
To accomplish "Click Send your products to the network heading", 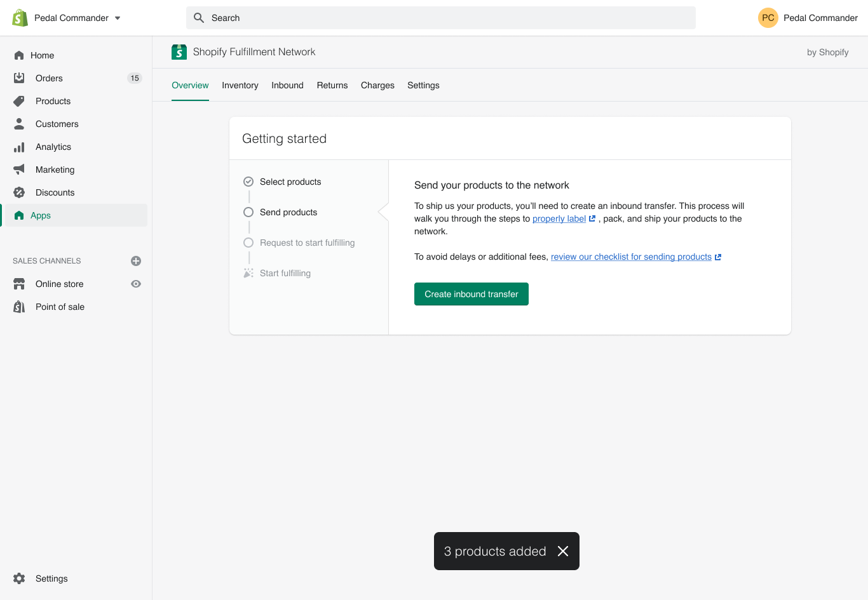I will pyautogui.click(x=492, y=185).
